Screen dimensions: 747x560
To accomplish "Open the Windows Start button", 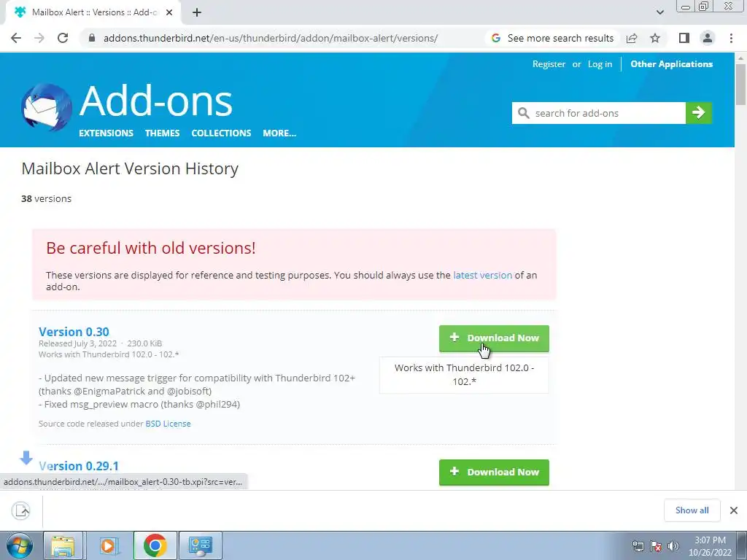I will tap(19, 545).
